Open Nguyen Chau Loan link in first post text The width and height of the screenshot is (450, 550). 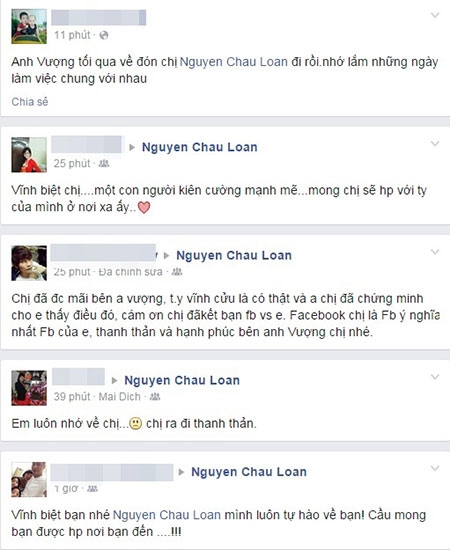point(234,62)
